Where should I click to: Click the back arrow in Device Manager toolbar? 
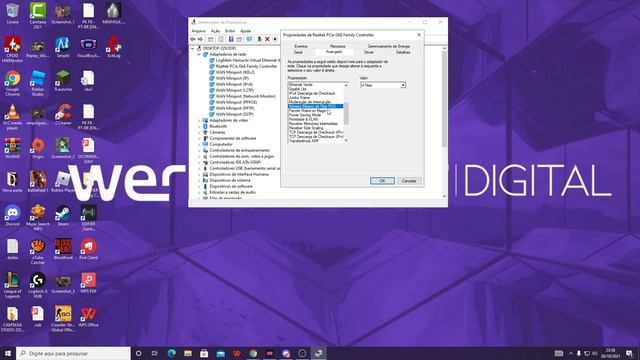193,39
